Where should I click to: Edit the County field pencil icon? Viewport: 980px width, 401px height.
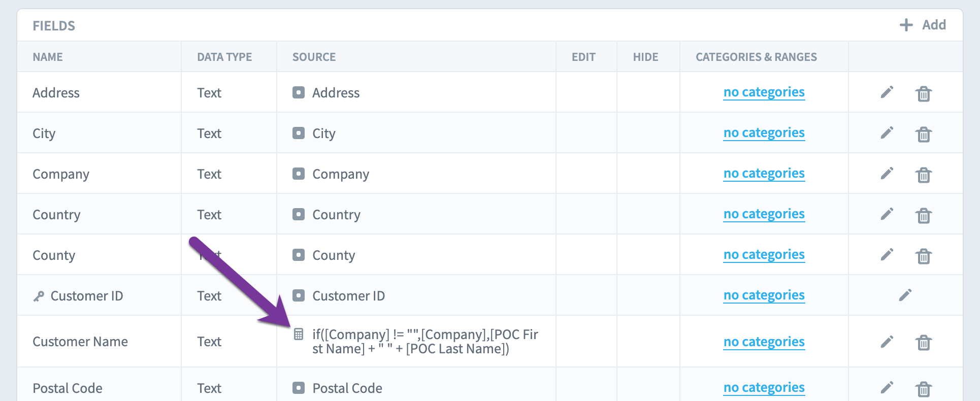click(887, 254)
